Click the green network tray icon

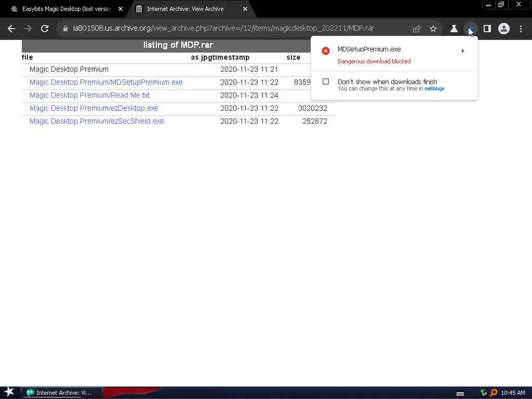coord(484,393)
